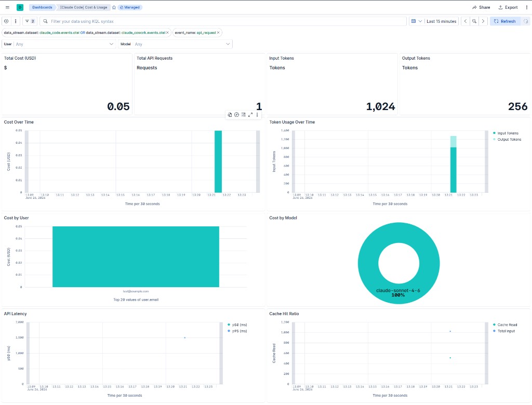Maximize the Cost Over Time panel
The image size is (532, 405).
click(x=250, y=115)
